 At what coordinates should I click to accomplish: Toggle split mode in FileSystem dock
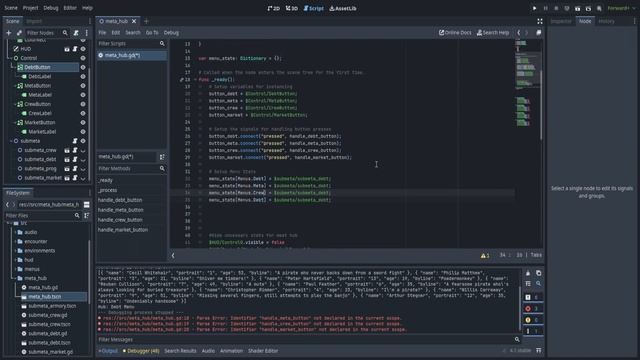tap(87, 204)
